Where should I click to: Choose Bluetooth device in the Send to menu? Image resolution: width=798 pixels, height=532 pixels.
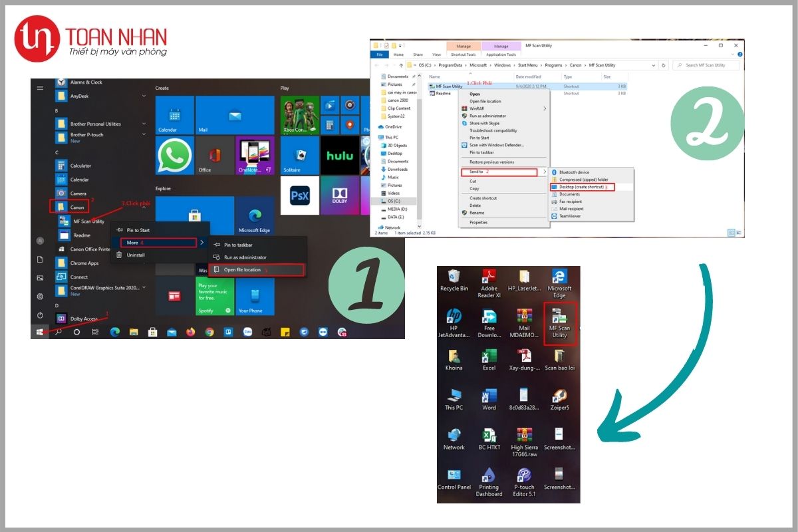pyautogui.click(x=591, y=172)
